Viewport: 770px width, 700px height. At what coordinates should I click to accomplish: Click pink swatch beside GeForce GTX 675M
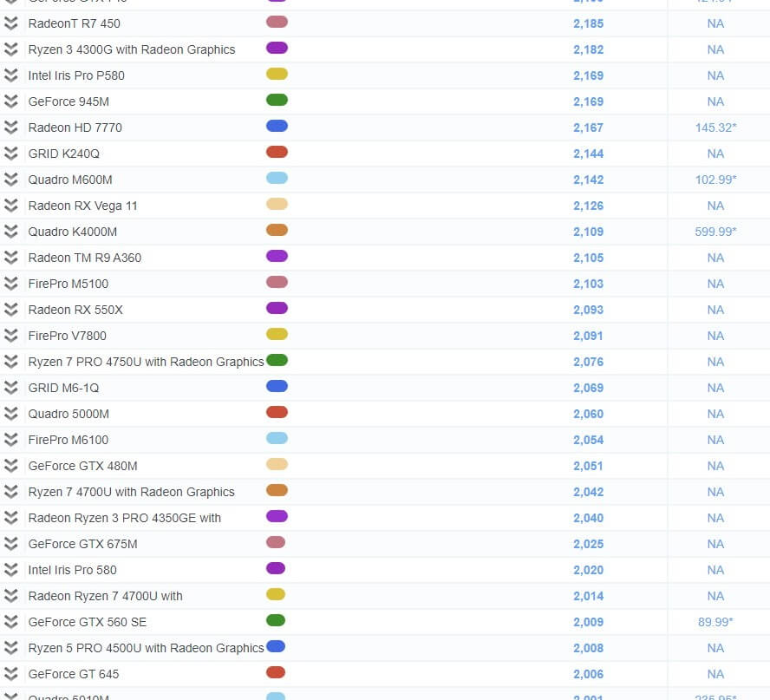point(276,543)
